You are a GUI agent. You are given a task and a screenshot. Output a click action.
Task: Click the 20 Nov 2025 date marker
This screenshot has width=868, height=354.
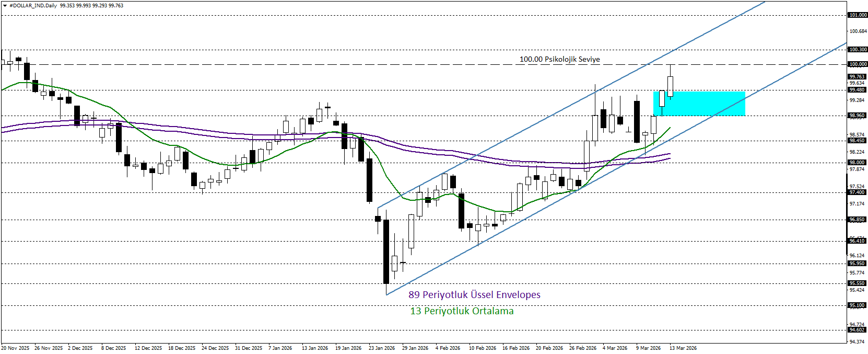click(15, 348)
